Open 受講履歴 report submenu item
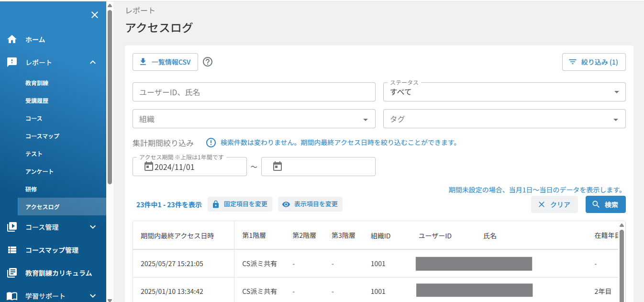644x302 pixels. 37,101
